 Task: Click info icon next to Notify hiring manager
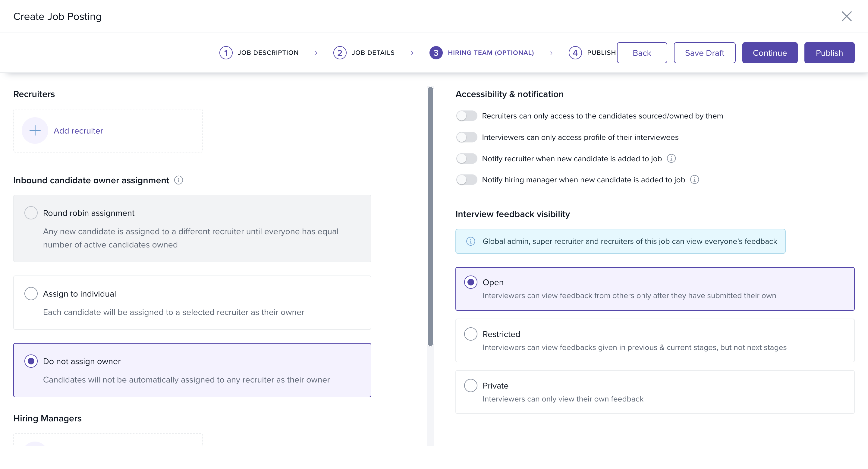point(694,180)
